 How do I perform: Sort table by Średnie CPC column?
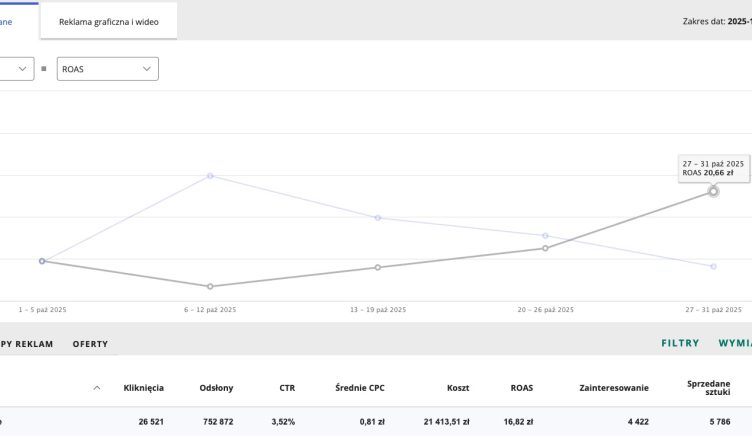pyautogui.click(x=360, y=387)
